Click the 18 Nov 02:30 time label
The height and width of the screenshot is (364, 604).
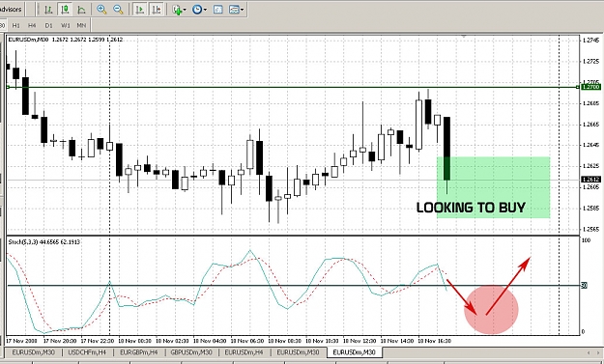coord(172,341)
